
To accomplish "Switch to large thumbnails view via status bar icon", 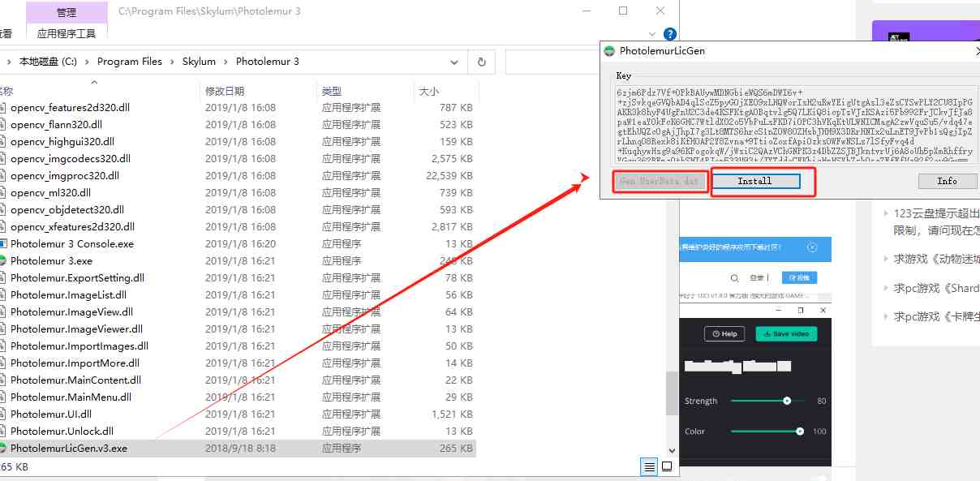I will [x=667, y=466].
